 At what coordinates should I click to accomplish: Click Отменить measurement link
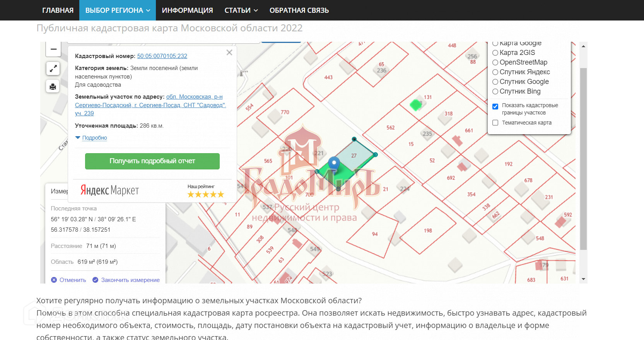(x=73, y=280)
